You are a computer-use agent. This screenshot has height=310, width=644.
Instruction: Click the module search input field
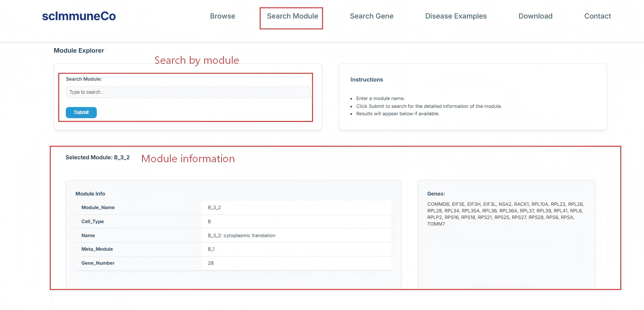(x=188, y=92)
